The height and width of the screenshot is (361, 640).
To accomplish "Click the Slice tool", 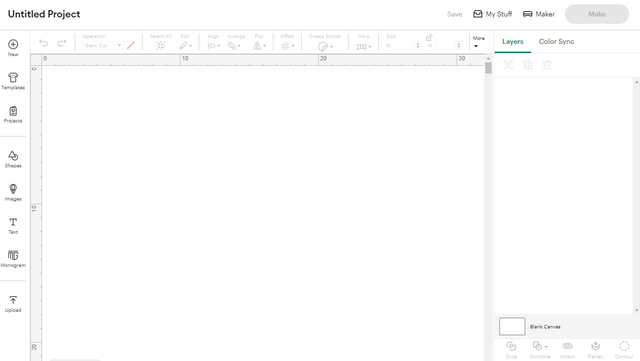I will 511,350.
